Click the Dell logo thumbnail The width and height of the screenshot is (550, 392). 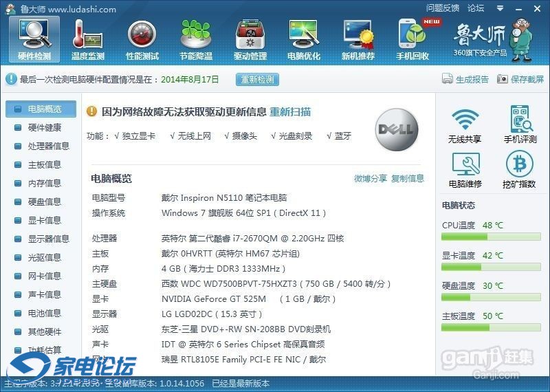click(x=396, y=129)
